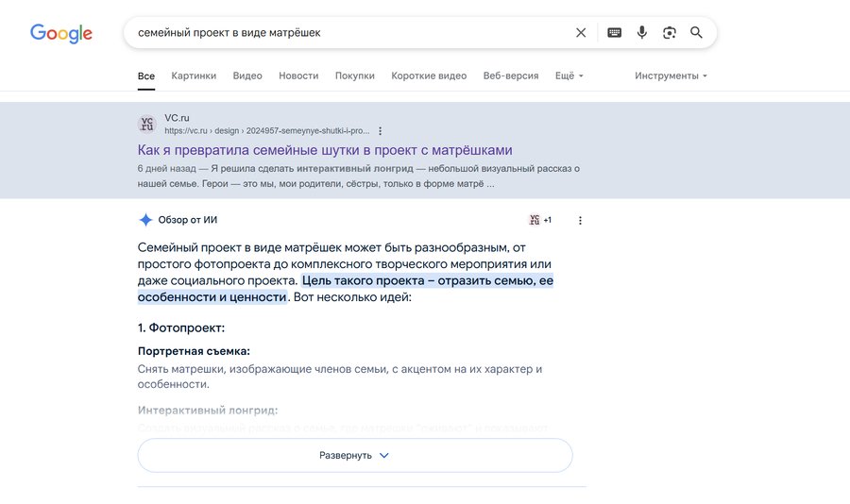Switch to the "Картинки" tab
The height and width of the screenshot is (504, 850).
tap(194, 76)
